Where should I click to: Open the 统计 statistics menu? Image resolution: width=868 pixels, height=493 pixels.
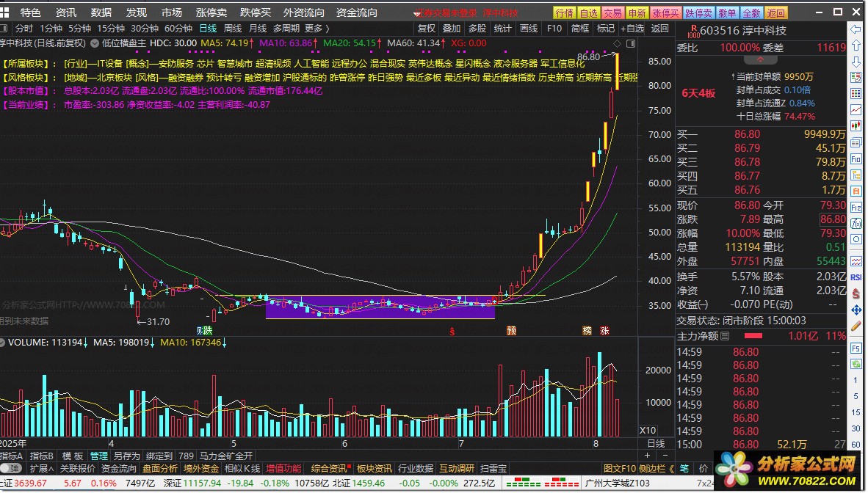pos(502,28)
